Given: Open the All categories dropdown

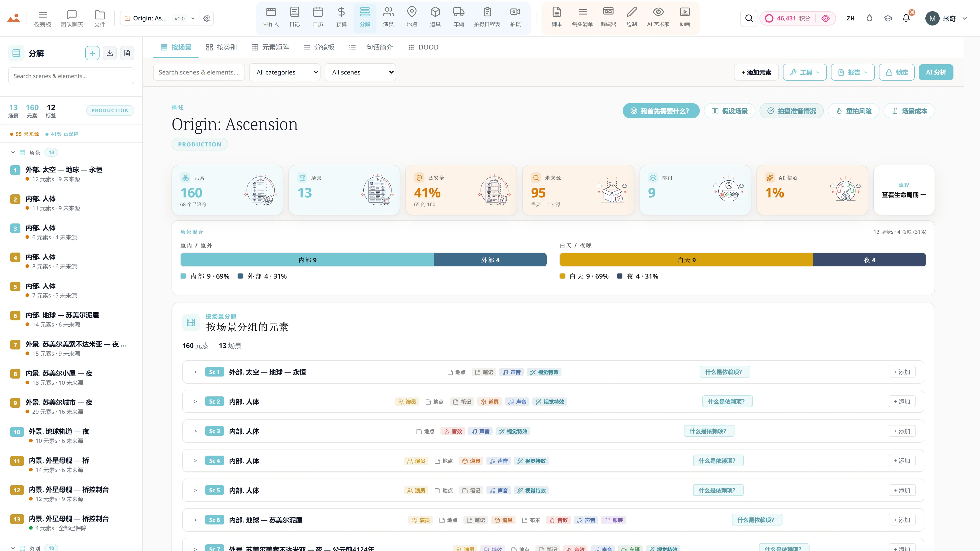Looking at the screenshot, I should [x=285, y=72].
